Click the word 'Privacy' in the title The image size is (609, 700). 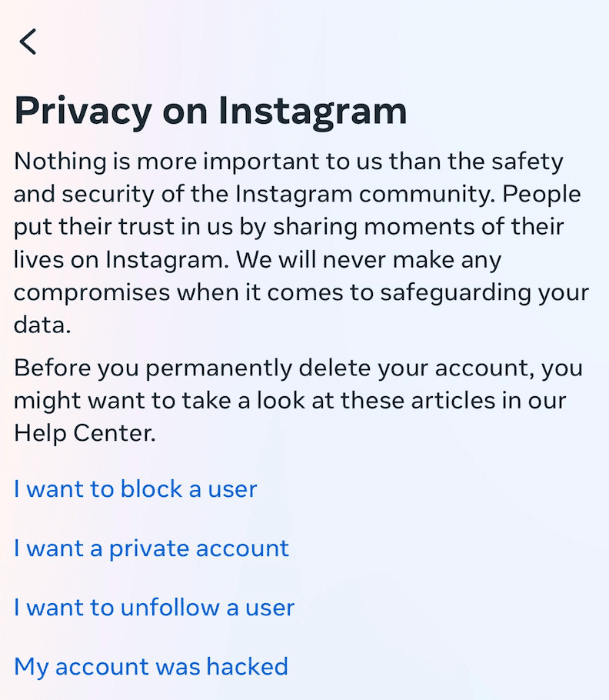coord(83,111)
